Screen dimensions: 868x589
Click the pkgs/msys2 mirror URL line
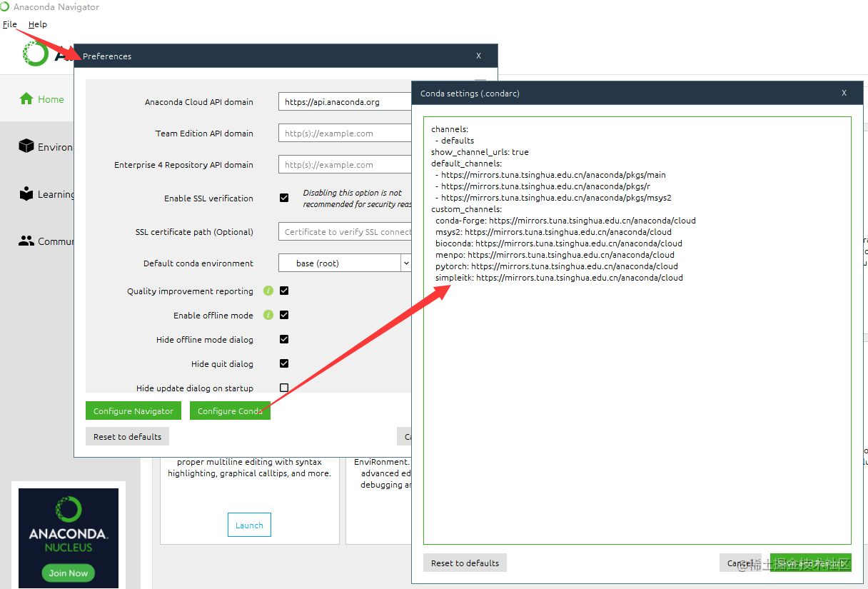pos(553,198)
